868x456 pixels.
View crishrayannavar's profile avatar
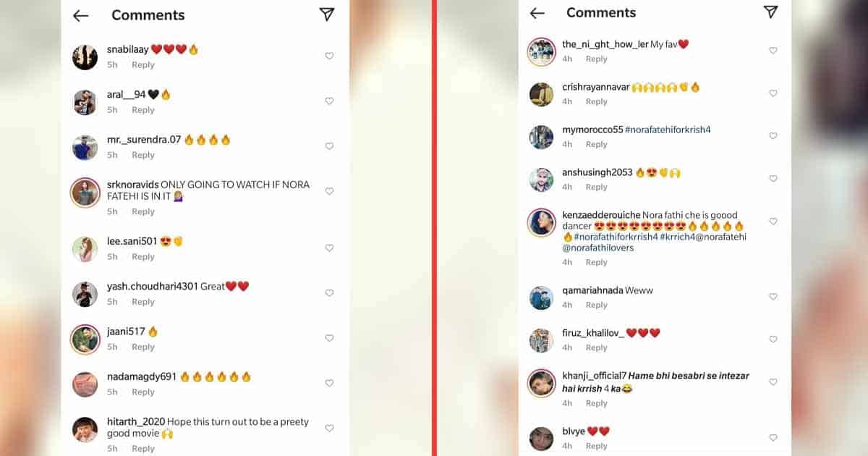541,94
